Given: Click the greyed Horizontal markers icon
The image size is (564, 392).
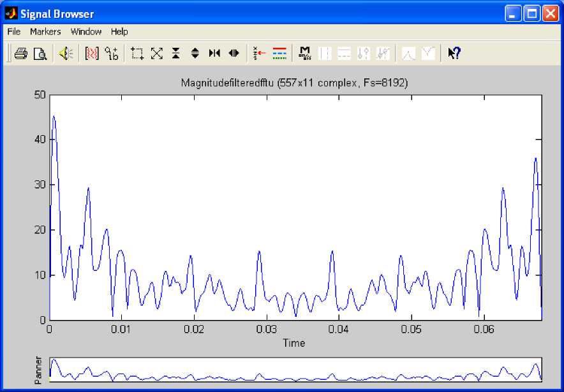Looking at the screenshot, I should [x=345, y=54].
